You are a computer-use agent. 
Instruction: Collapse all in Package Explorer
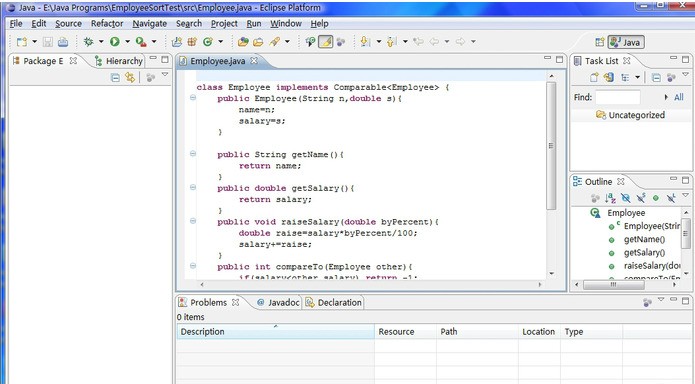pyautogui.click(x=115, y=78)
